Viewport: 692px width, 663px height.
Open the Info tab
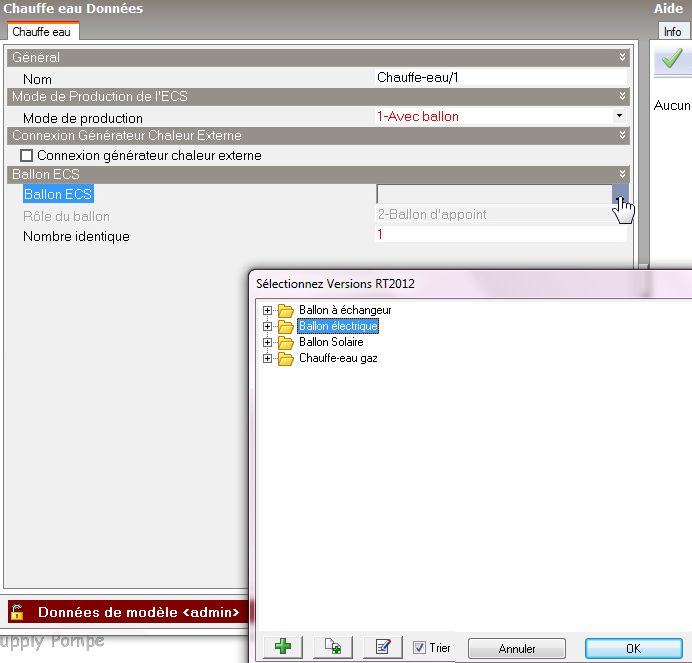click(x=672, y=32)
